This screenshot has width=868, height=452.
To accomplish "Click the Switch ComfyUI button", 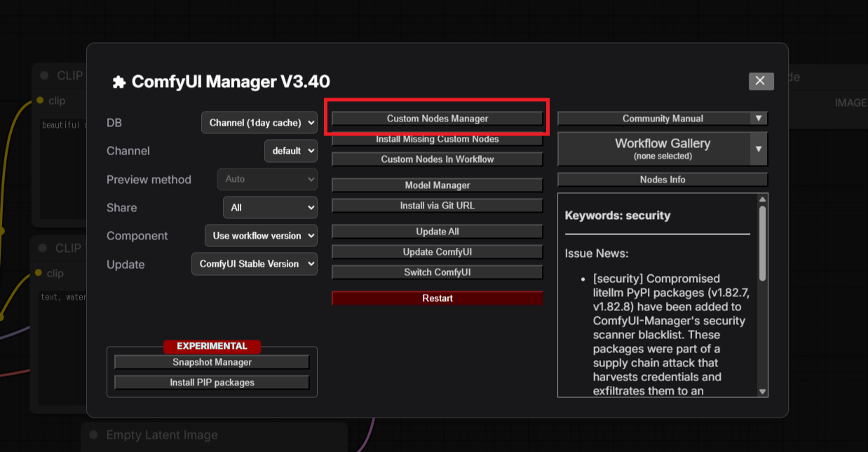I will point(438,272).
